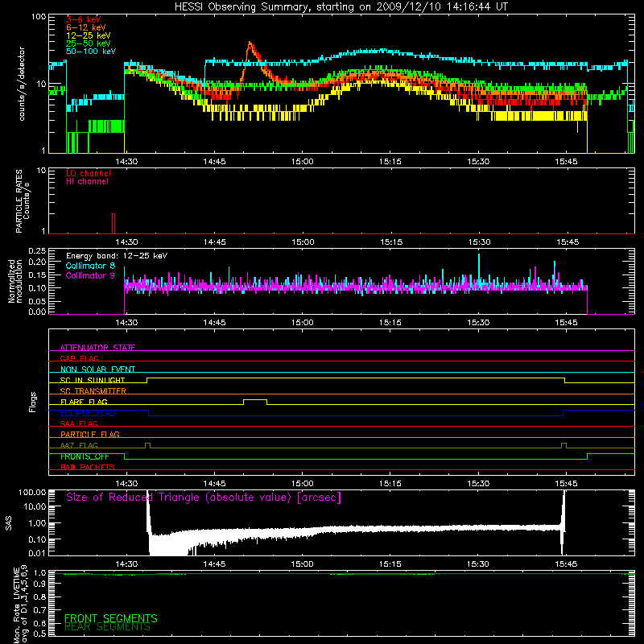Click the counts/s/detector axis label

tap(22, 84)
